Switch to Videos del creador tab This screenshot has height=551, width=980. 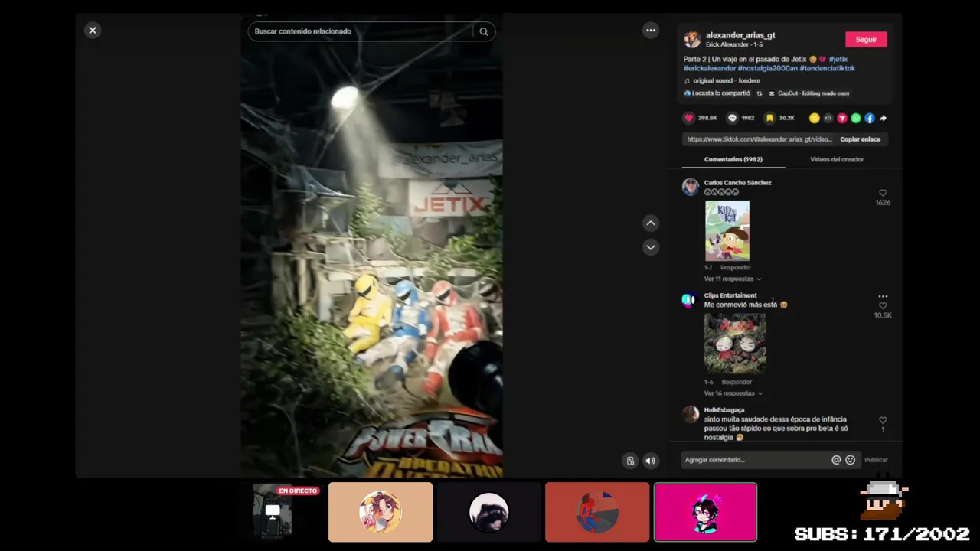836,159
